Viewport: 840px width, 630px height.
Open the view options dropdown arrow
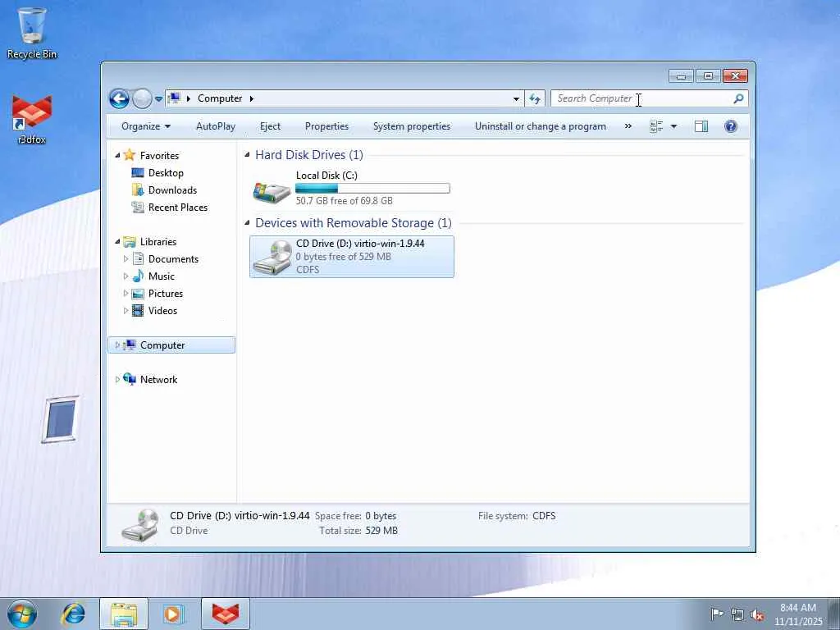coord(674,126)
